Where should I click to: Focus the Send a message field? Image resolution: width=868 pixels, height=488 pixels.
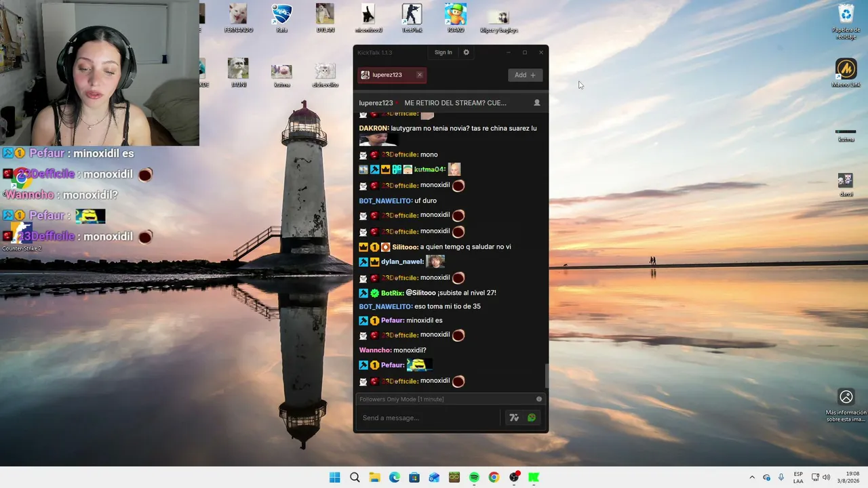429,418
